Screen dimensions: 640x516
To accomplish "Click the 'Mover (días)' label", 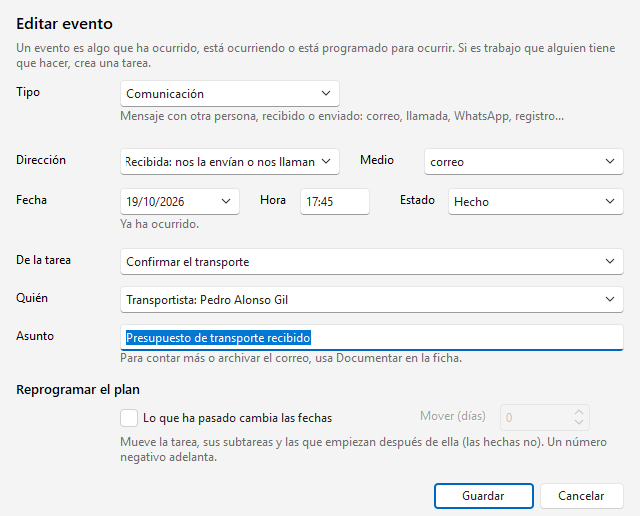I will [453, 416].
